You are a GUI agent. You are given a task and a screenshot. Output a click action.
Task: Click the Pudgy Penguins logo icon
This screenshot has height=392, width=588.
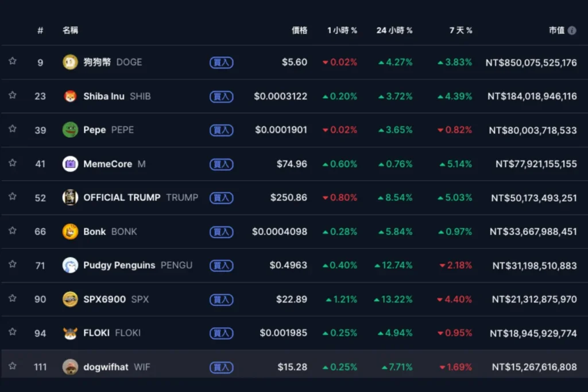click(70, 265)
